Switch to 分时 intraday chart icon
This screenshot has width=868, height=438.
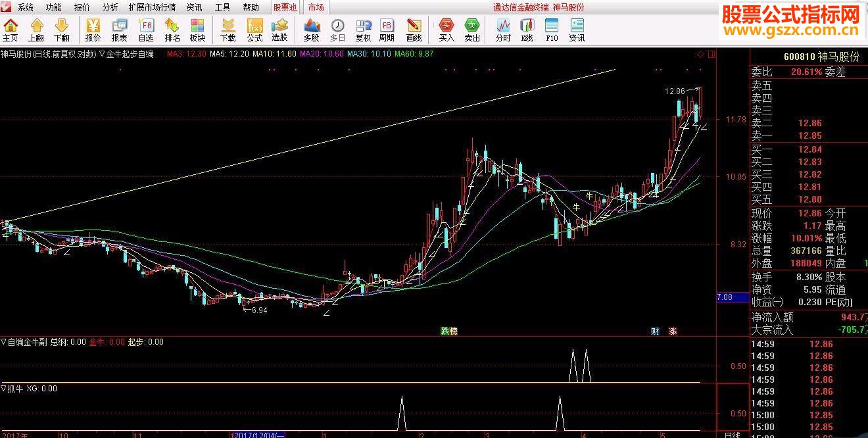pos(503,30)
